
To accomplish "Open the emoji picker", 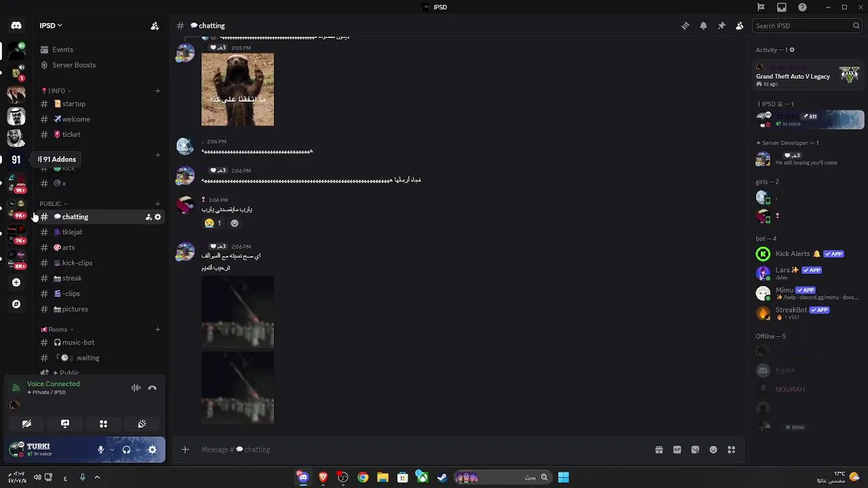I will pos(713,449).
